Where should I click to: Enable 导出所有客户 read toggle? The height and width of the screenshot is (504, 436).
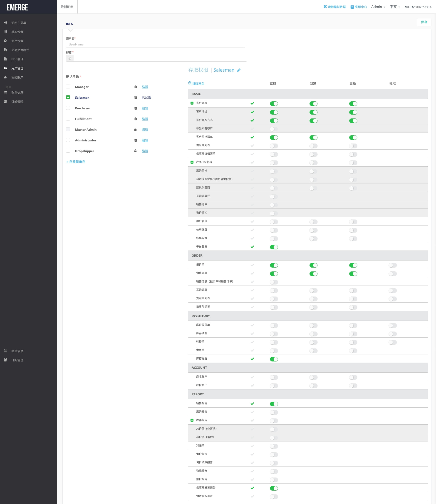(274, 129)
